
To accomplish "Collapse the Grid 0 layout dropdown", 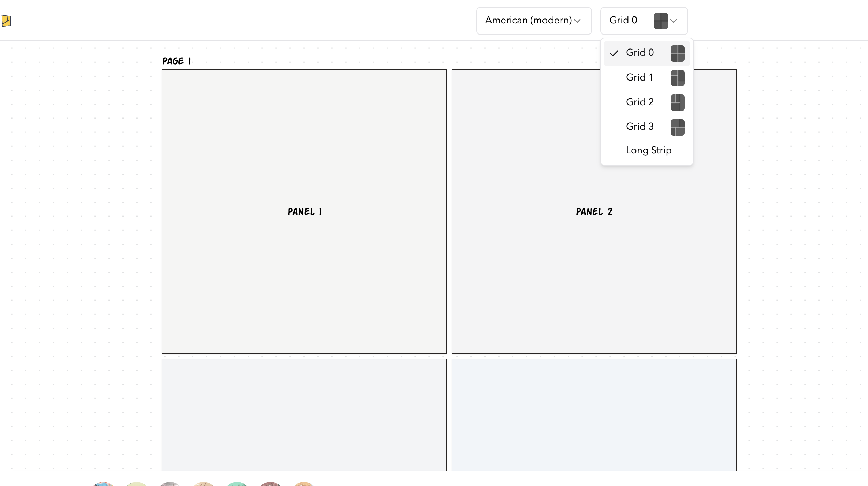I will 673,21.
